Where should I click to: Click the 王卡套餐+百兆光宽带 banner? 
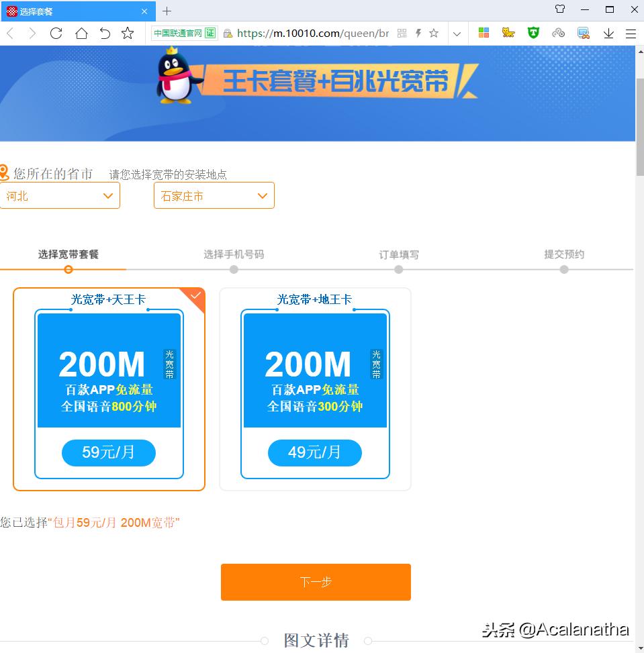[336, 81]
